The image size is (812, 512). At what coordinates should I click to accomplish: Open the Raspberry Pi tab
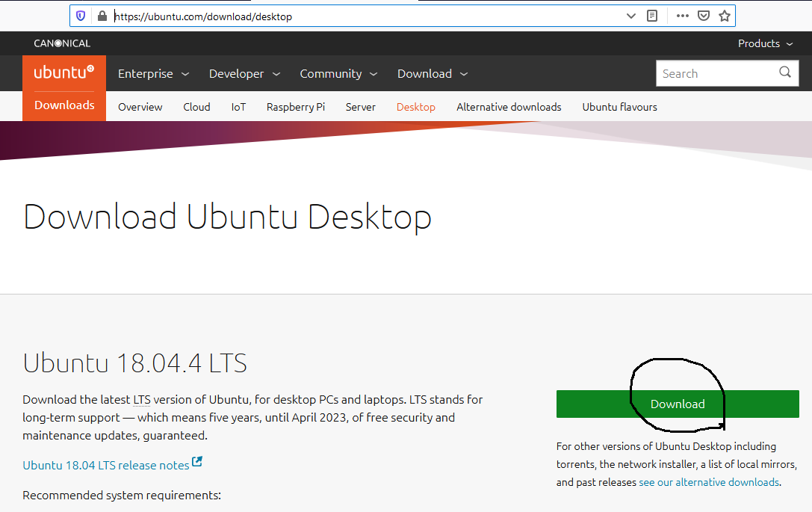coord(296,107)
